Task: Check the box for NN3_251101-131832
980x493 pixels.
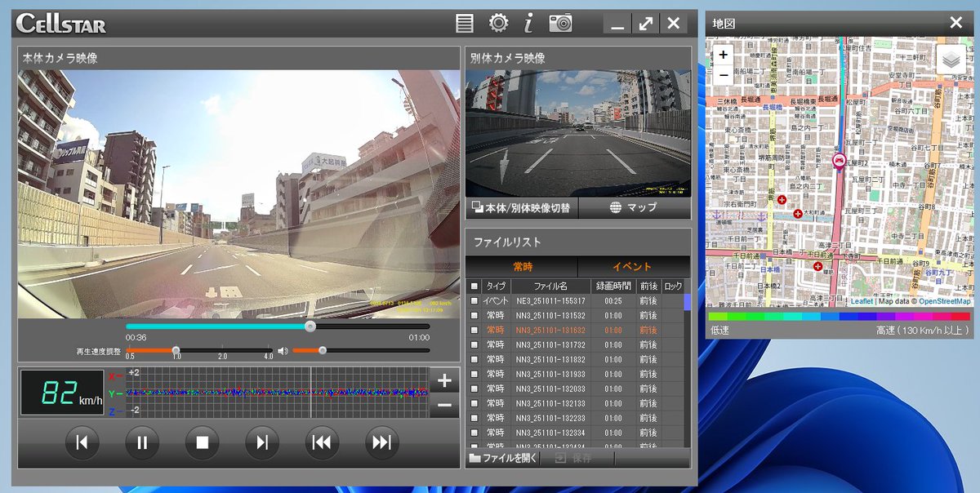Action: 474,360
